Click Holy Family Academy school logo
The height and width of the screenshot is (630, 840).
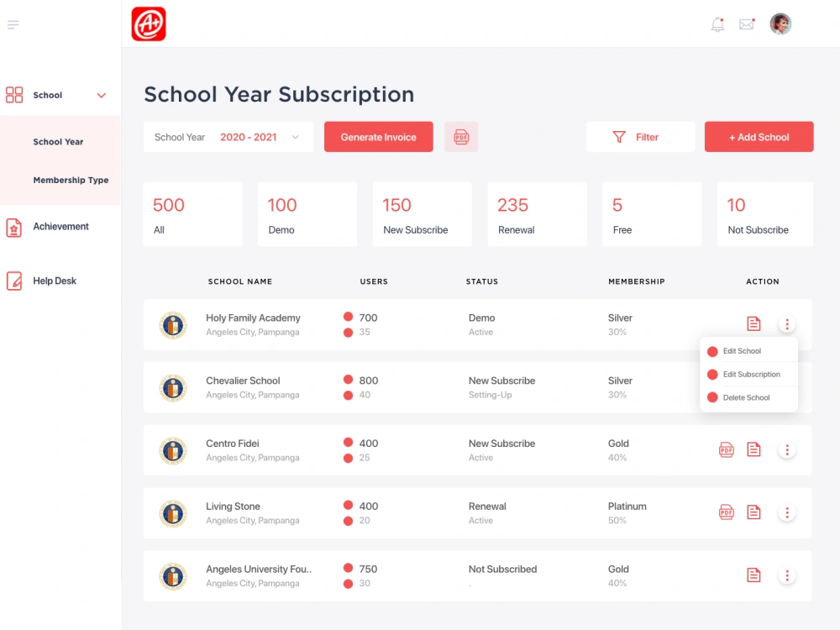click(x=173, y=325)
